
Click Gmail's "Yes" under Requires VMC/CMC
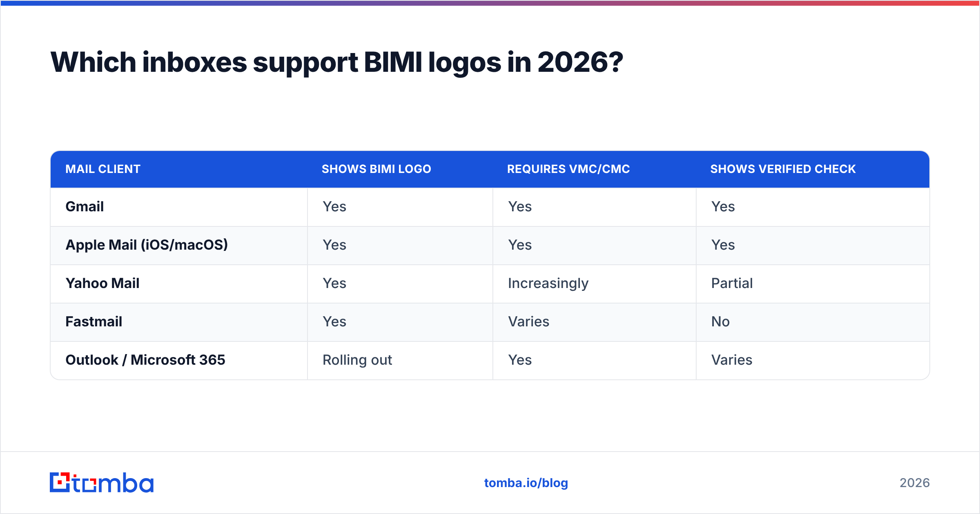520,207
